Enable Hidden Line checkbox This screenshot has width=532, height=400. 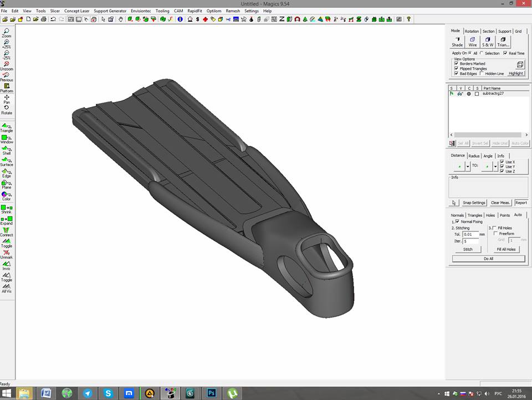[x=482, y=73]
